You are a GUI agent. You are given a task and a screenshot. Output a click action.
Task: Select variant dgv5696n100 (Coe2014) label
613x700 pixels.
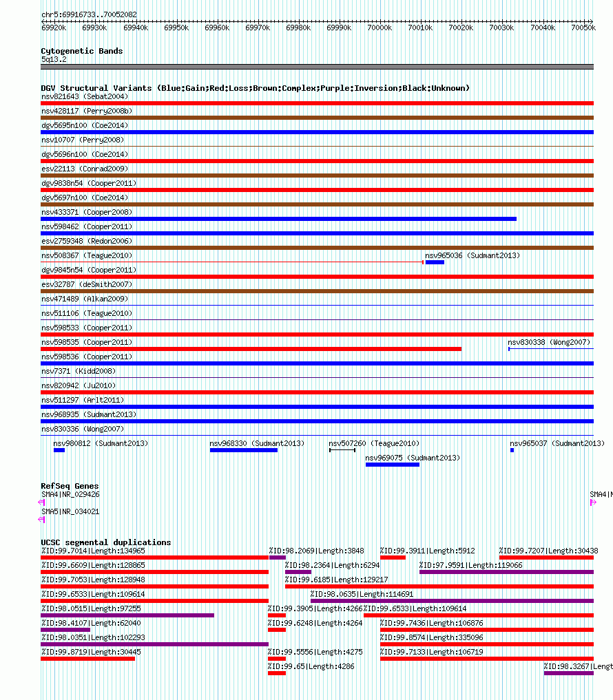tap(85, 154)
